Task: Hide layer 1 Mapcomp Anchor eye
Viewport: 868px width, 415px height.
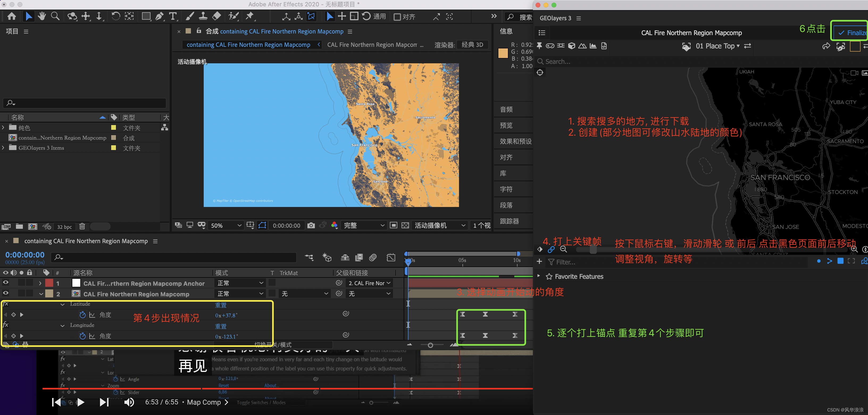Action: [x=6, y=283]
